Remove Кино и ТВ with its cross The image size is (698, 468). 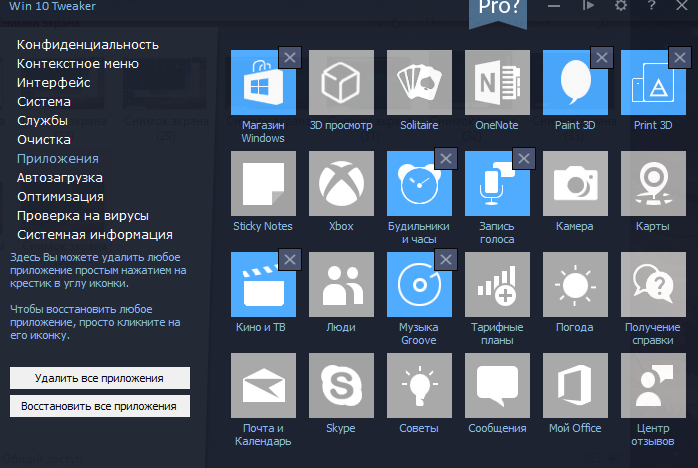289,260
